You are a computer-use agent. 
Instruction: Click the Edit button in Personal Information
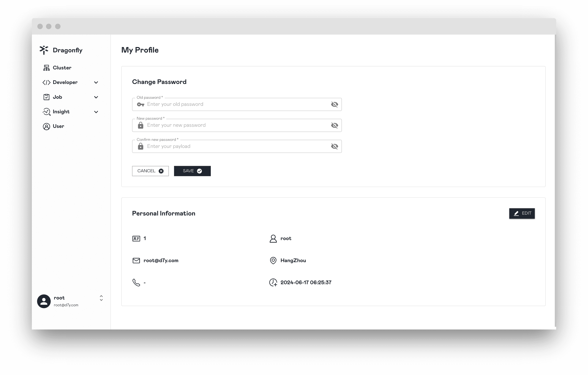522,213
